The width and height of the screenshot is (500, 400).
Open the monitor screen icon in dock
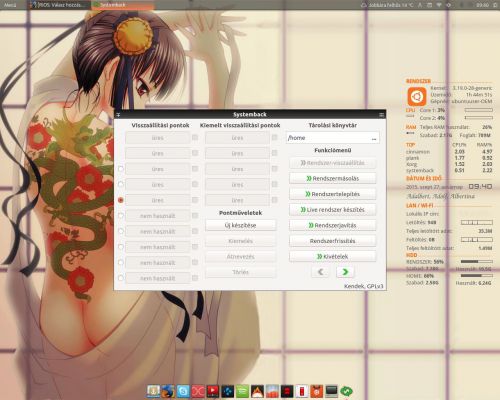(x=331, y=391)
